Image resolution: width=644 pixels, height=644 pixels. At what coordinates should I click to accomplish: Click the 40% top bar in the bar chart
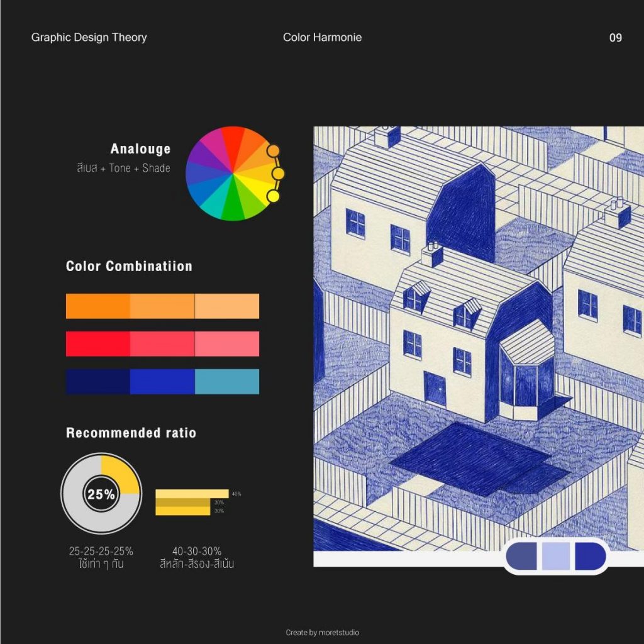(x=192, y=494)
